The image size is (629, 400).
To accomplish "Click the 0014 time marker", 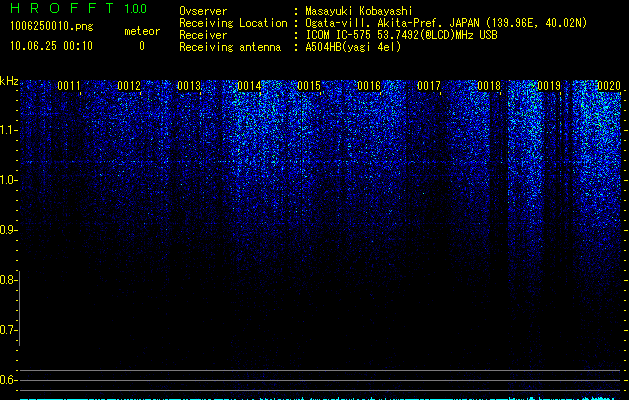I will [x=249, y=86].
